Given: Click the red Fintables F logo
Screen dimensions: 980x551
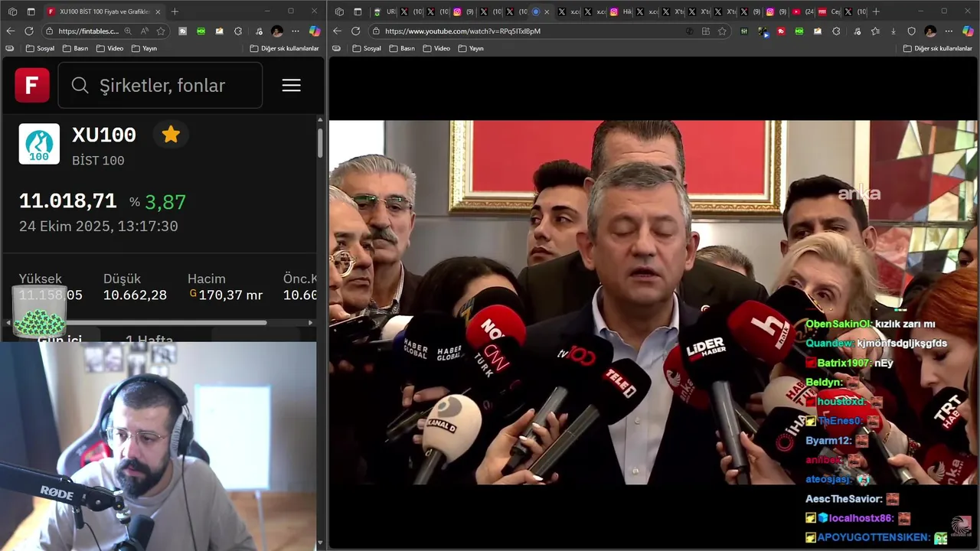Looking at the screenshot, I should coord(32,85).
